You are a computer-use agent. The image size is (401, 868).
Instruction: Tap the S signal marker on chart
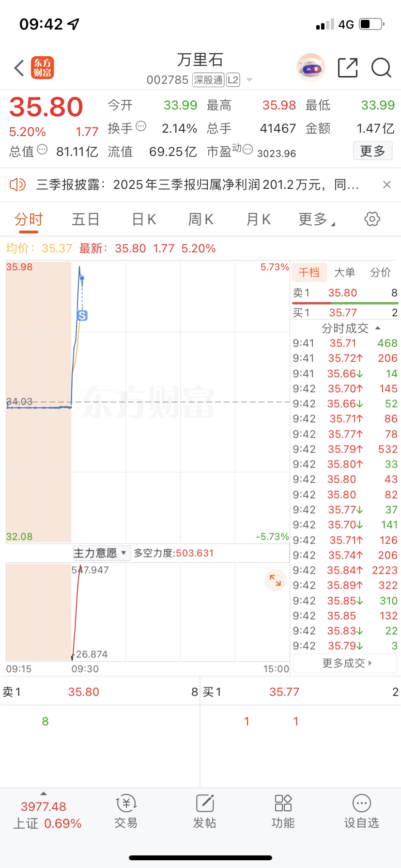click(x=82, y=316)
